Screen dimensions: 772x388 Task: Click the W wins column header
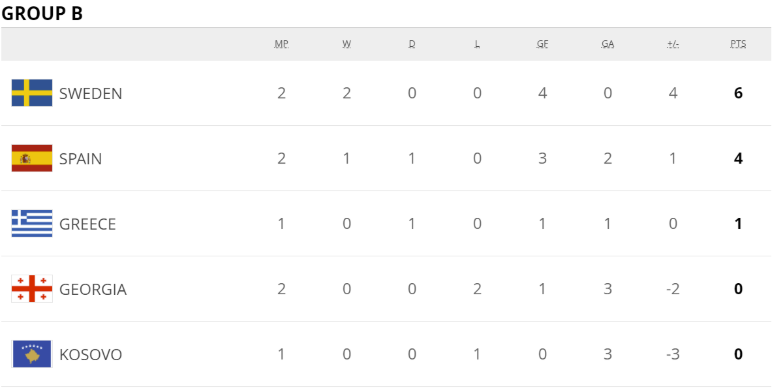coord(347,44)
